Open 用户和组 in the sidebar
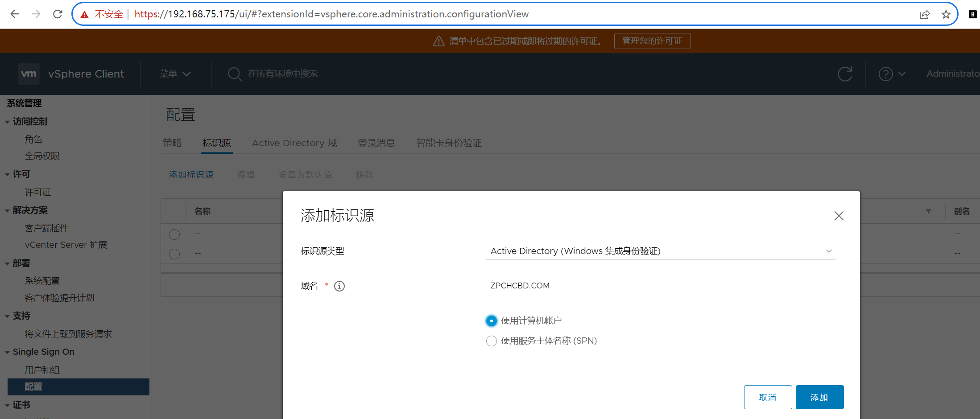Screen dimensions: 980x419 (42, 370)
